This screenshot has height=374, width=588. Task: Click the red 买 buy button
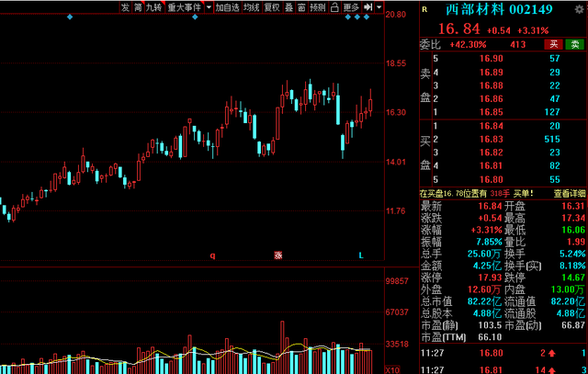coord(553,44)
